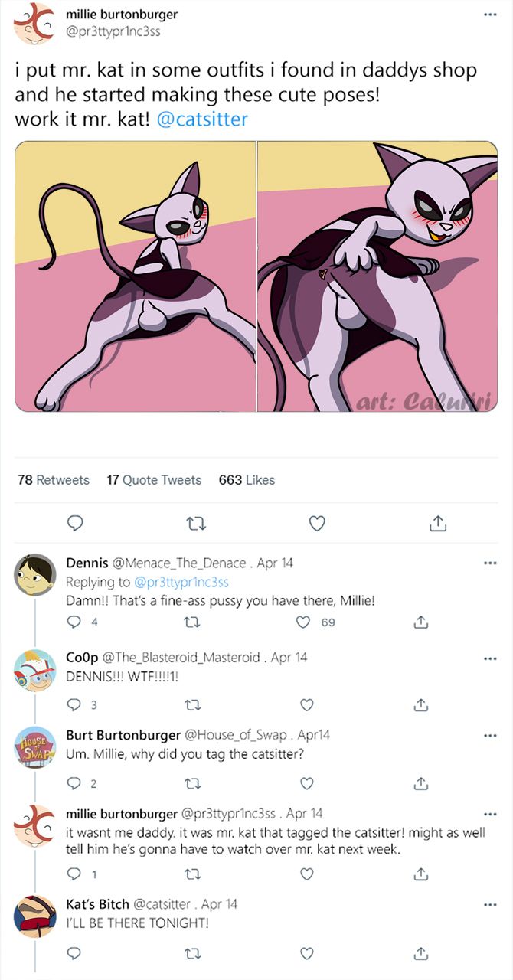Open more options for Dennis's reply

(490, 563)
